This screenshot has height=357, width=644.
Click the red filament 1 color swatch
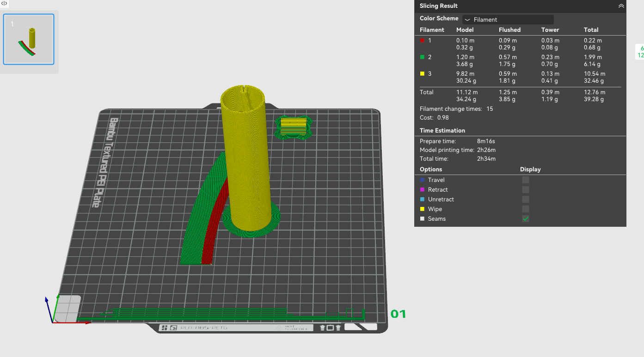422,41
